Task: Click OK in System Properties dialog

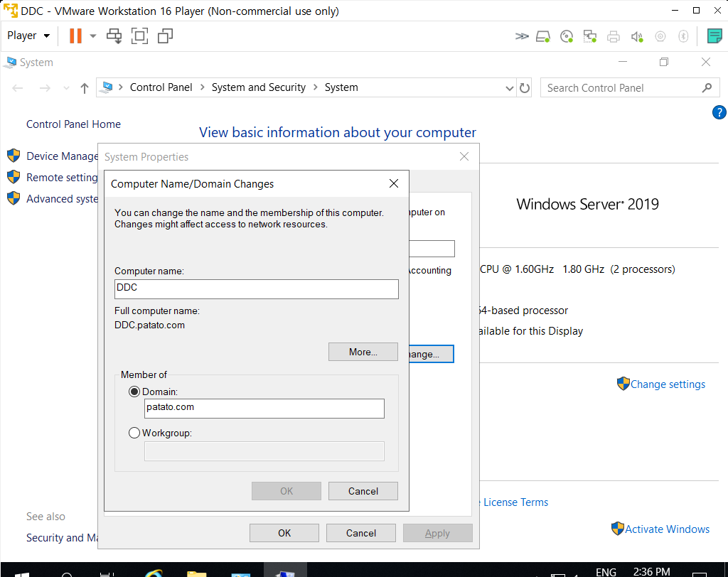Action: 284,533
